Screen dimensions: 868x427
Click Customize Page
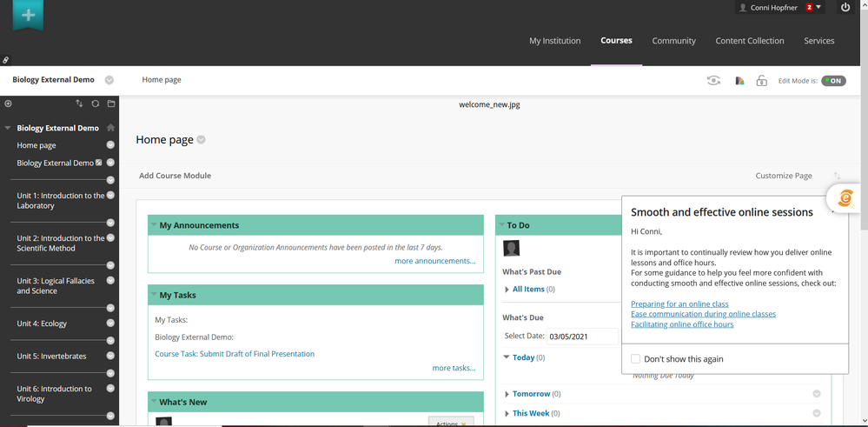[784, 176]
